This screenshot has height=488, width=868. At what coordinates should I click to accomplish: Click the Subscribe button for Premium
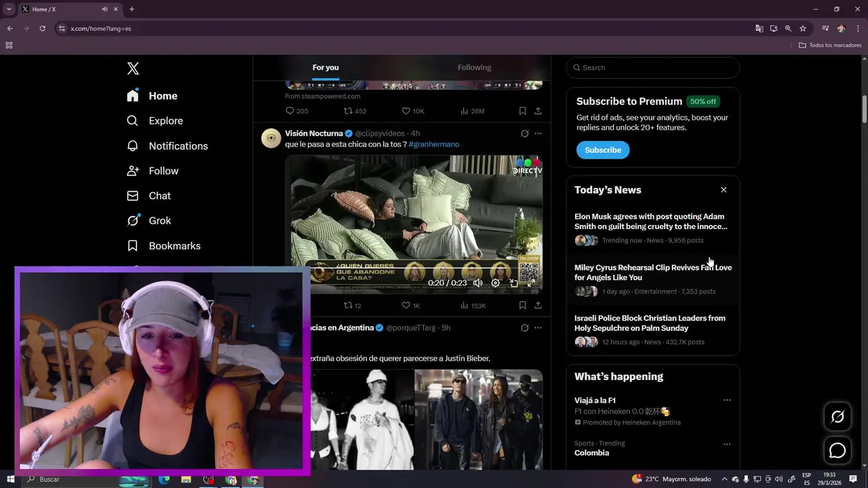click(603, 150)
